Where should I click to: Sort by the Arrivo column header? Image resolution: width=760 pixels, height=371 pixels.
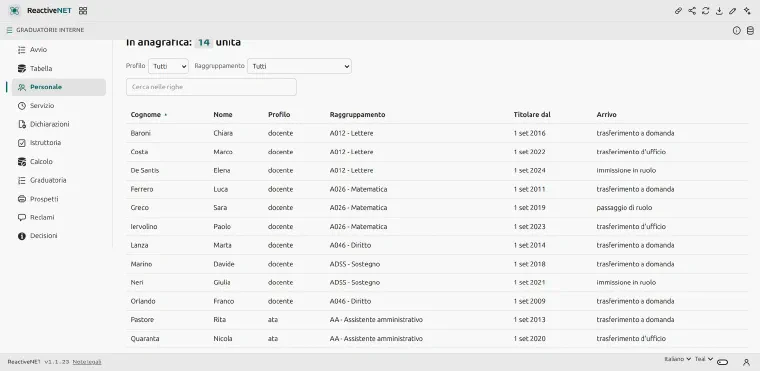[606, 115]
